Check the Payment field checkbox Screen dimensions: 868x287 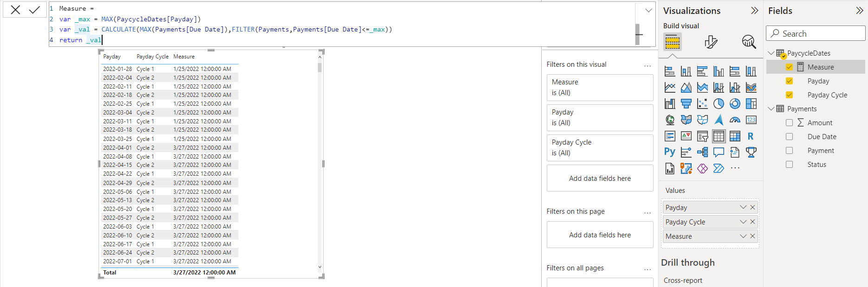coord(789,150)
